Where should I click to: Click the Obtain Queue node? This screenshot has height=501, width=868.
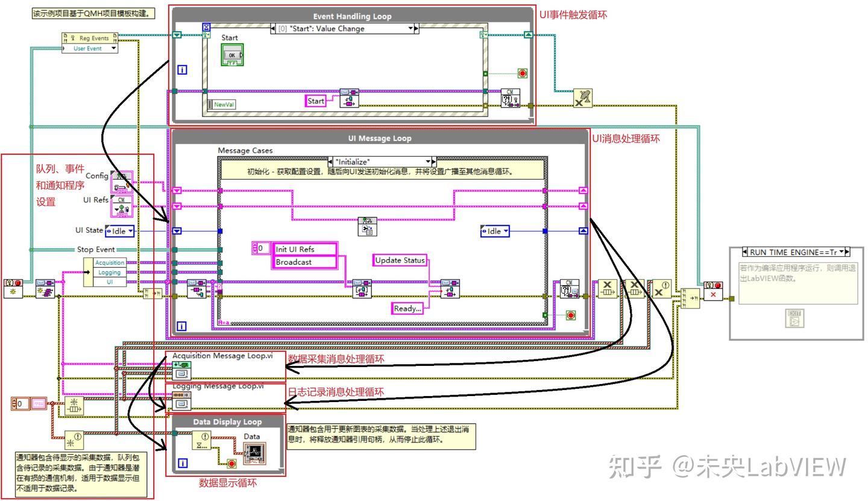coord(75,406)
